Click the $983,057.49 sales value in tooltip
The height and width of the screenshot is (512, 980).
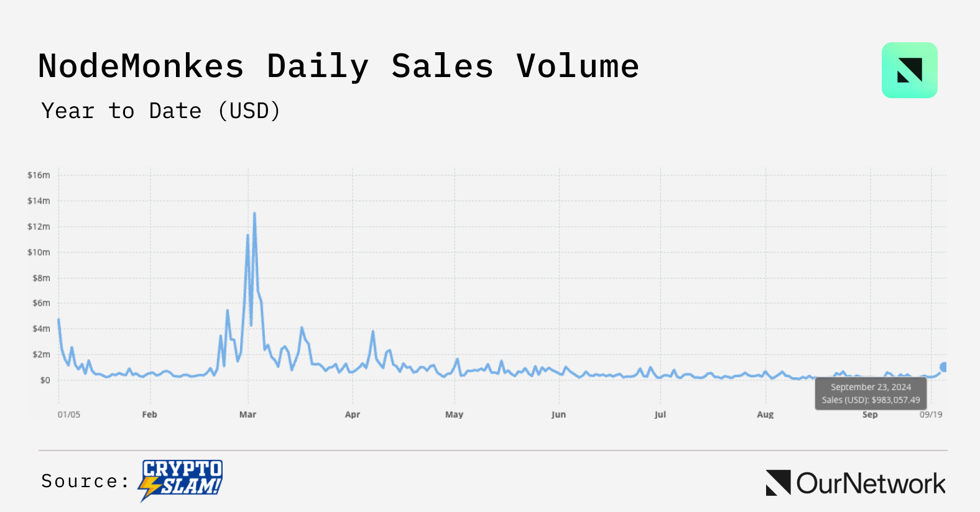[895, 400]
